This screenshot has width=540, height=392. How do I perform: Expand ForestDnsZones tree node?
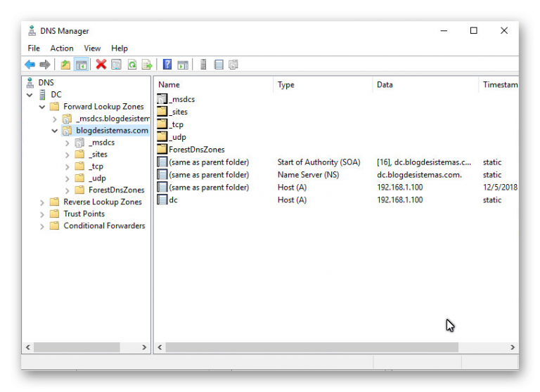coord(67,190)
